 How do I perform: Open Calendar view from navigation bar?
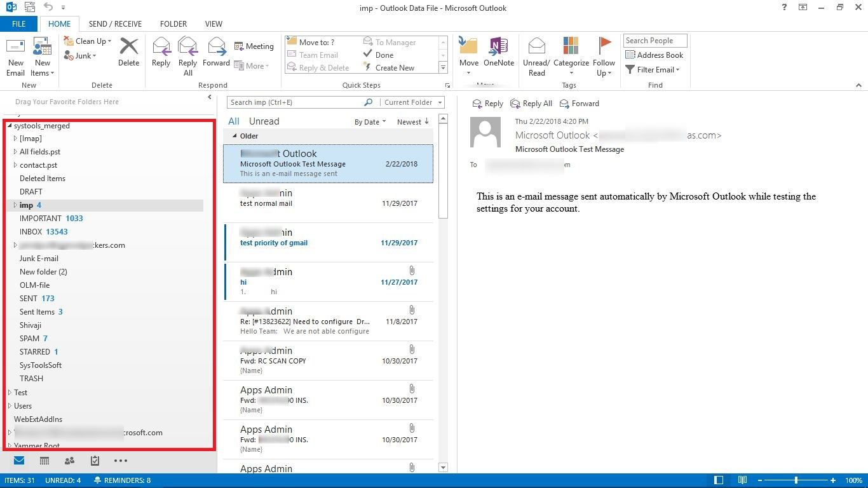44,461
